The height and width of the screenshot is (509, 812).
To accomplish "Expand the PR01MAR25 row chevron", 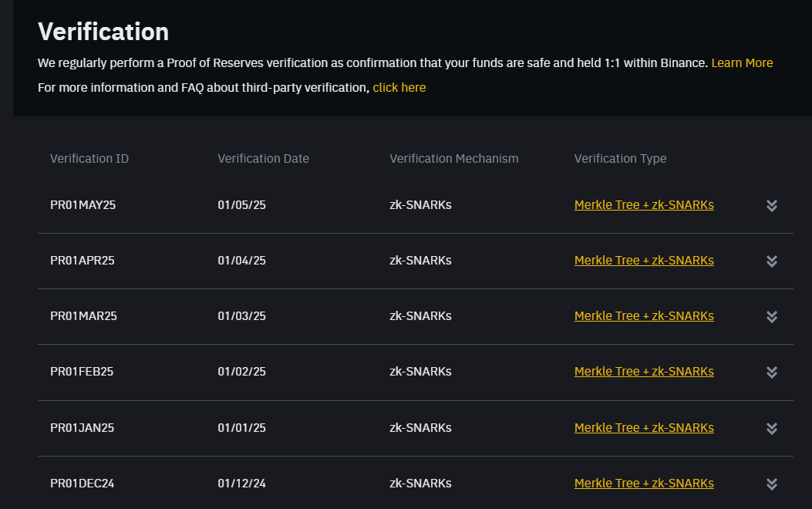I will (x=771, y=316).
